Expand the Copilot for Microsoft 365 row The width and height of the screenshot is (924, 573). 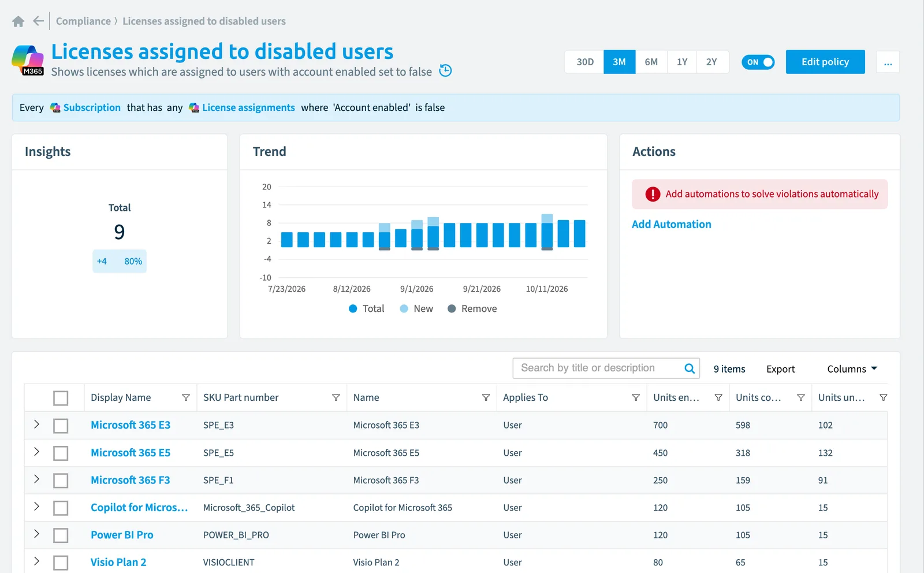[x=36, y=506]
